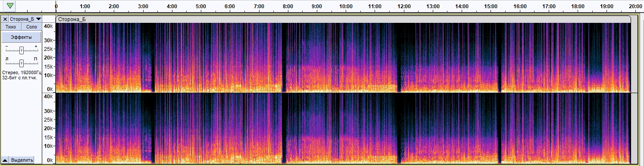644x166 pixels.
Task: Click the gain slider minus sign
Action: click(6, 46)
